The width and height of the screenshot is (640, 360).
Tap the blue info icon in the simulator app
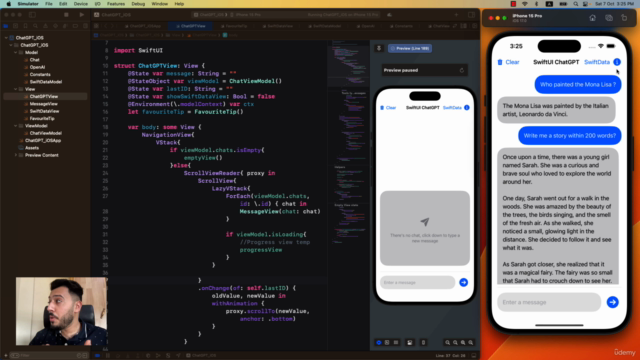coord(617,62)
